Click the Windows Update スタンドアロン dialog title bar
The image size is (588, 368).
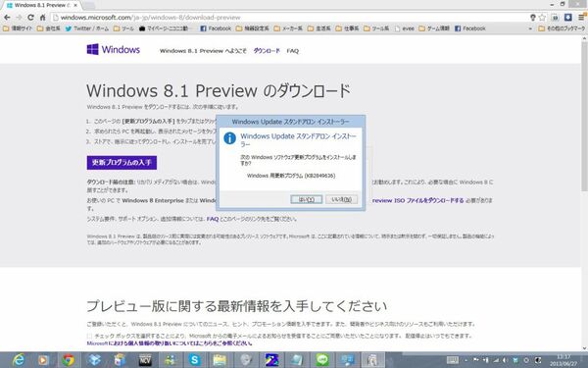tap(290, 122)
